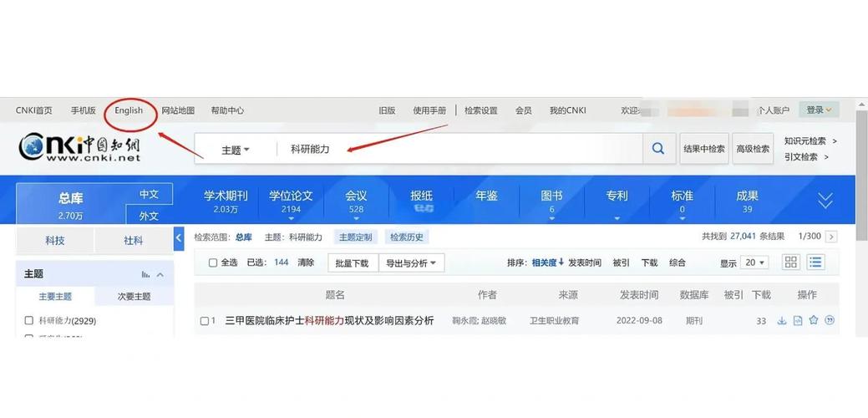Viewport: 868px width, 418px height.
Task: Click the 高级检索 button
Action: 753,148
